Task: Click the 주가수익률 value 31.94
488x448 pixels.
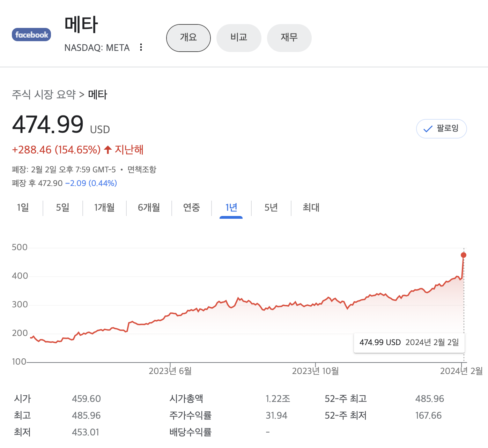Action: (276, 416)
